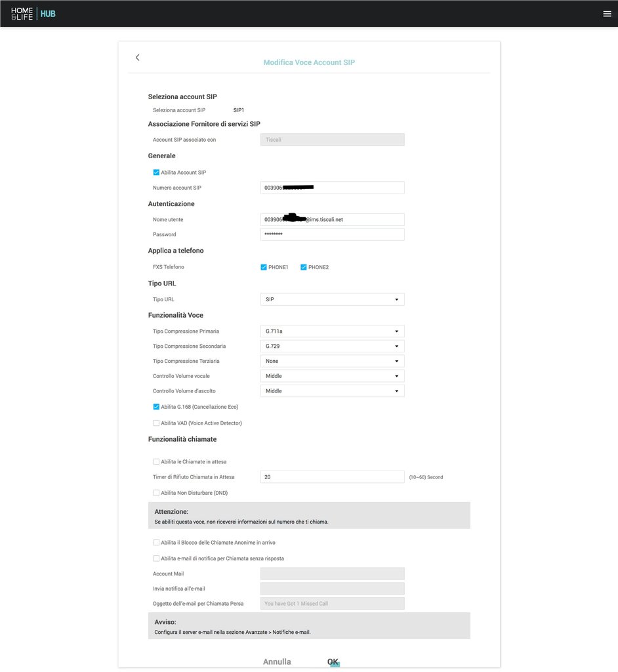The image size is (618, 672).
Task: Click the disabled Account SIP associato field
Action: tap(332, 139)
